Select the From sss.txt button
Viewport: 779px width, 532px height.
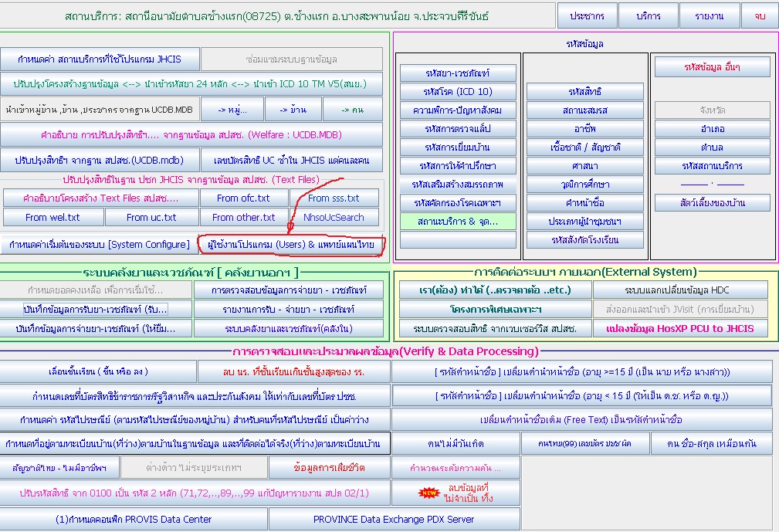coord(334,198)
